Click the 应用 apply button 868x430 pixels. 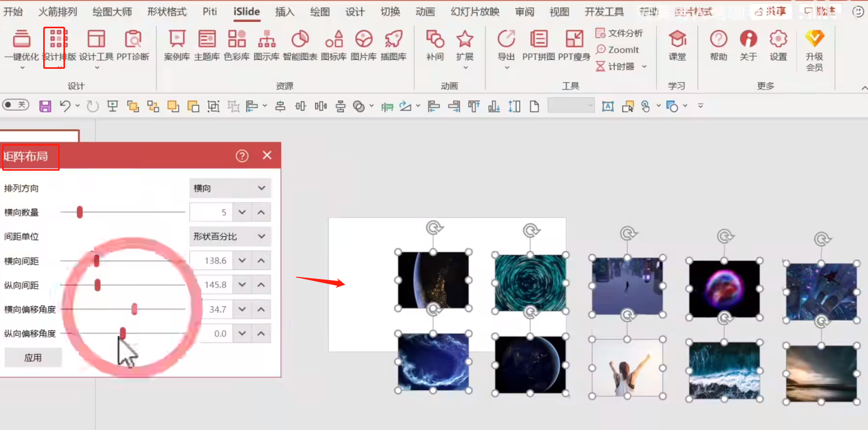[x=33, y=357]
